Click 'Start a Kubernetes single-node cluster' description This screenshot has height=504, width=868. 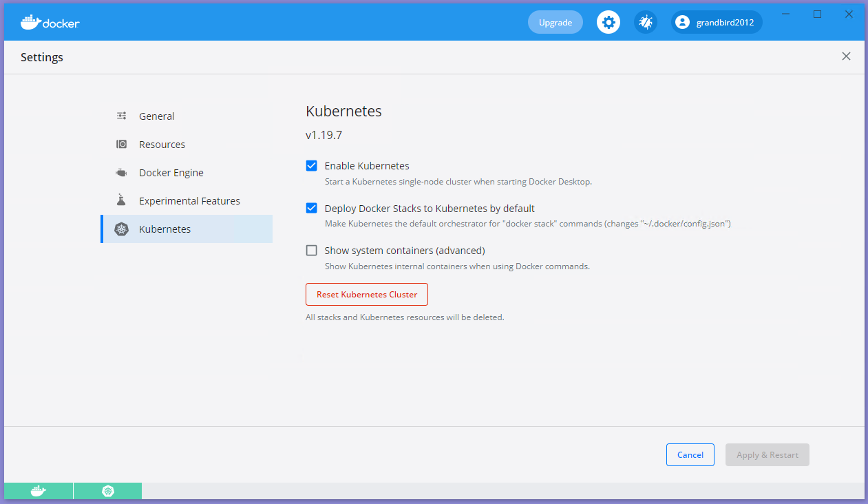coord(458,182)
